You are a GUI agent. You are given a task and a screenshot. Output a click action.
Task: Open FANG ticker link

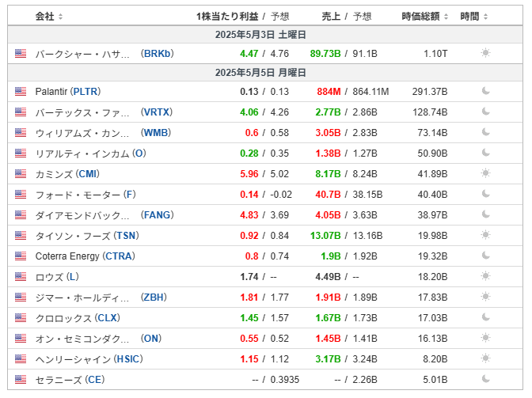pyautogui.click(x=158, y=215)
